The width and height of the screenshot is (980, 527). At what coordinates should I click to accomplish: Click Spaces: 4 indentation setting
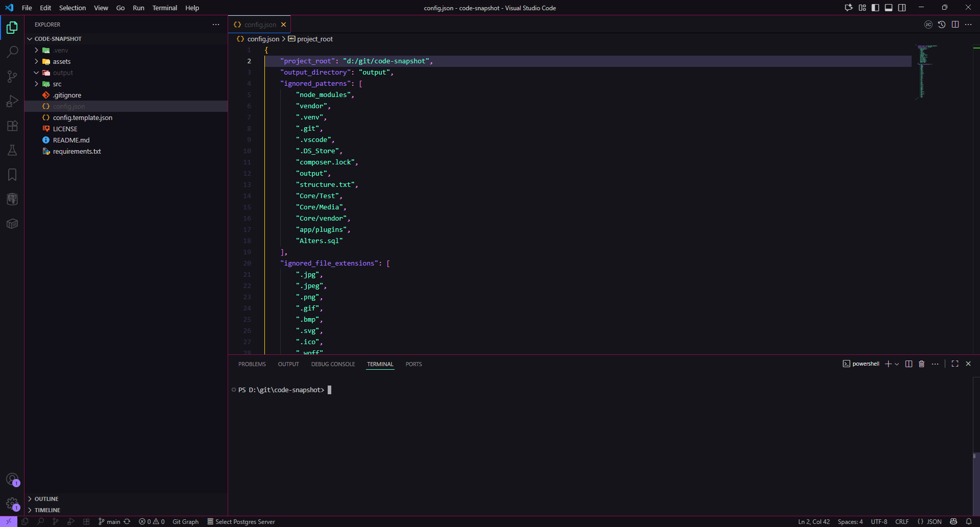[x=850, y=521]
